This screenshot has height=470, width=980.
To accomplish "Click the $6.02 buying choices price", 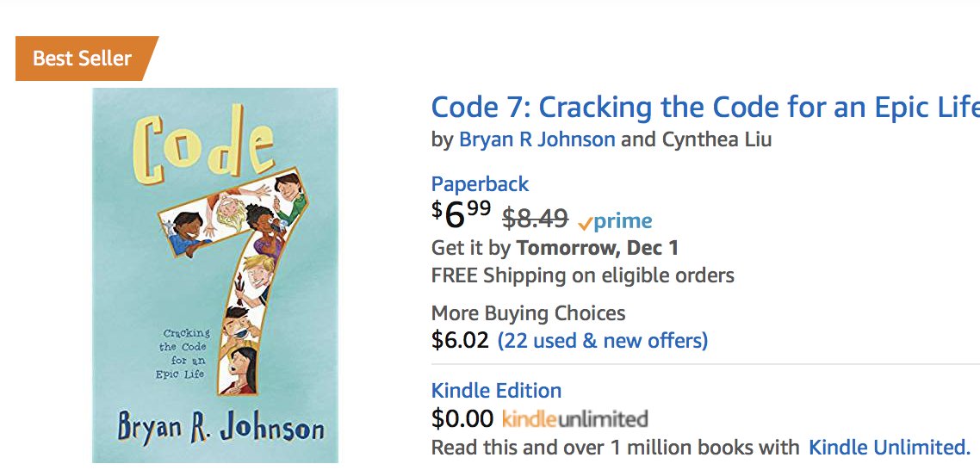I will 461,341.
